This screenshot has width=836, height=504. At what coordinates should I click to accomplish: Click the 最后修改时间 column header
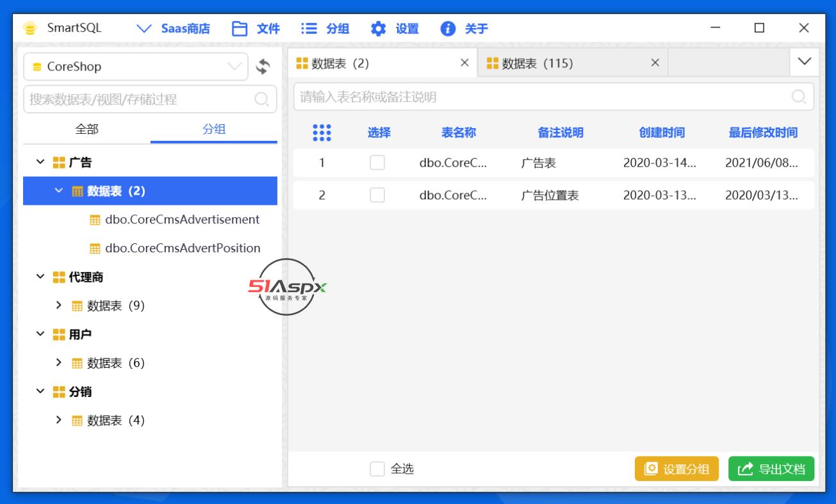763,133
